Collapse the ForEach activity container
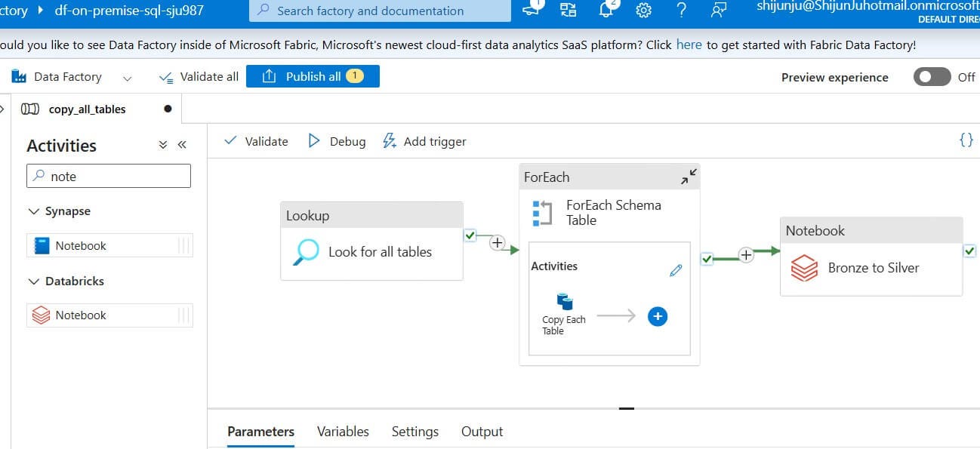Image resolution: width=980 pixels, height=449 pixels. [689, 177]
